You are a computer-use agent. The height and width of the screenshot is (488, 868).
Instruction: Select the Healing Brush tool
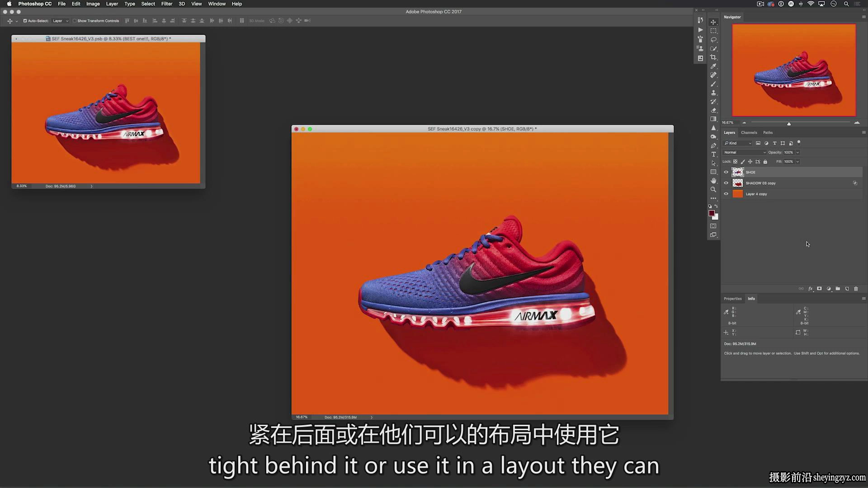pos(713,75)
